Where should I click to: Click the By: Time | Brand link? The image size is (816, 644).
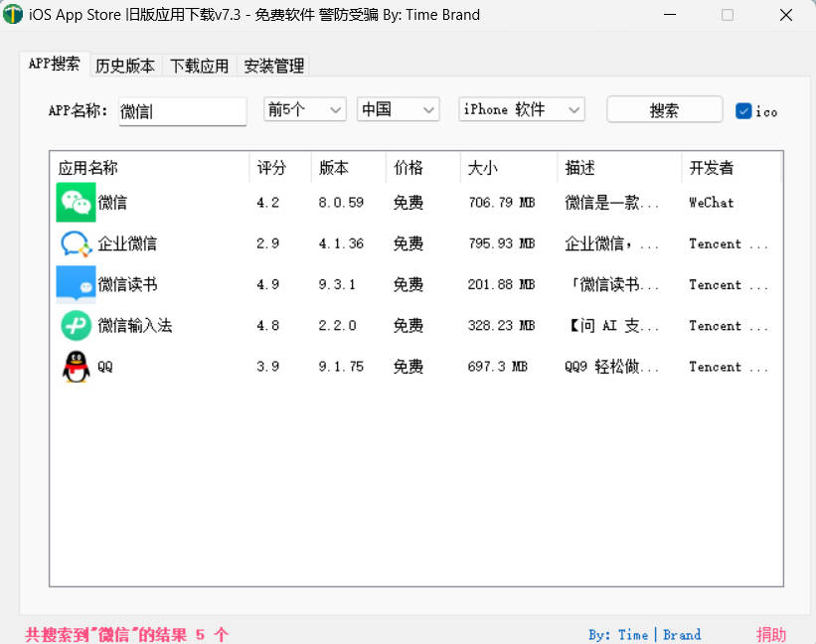(644, 635)
